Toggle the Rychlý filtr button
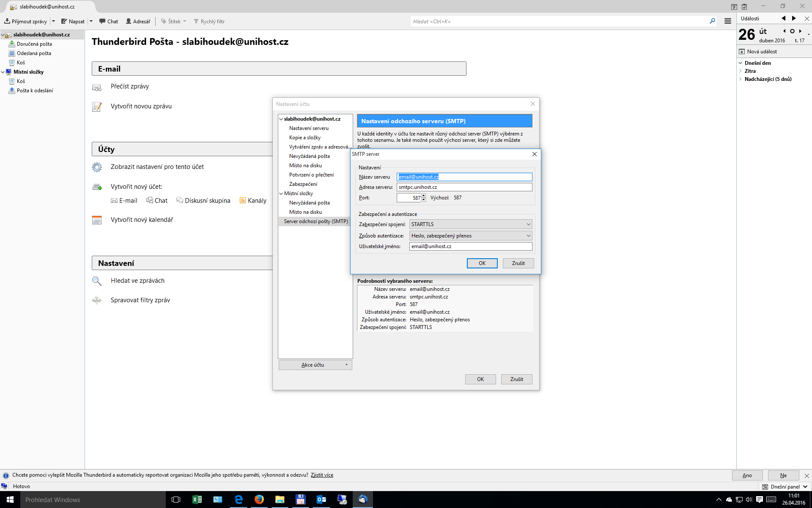 (209, 21)
